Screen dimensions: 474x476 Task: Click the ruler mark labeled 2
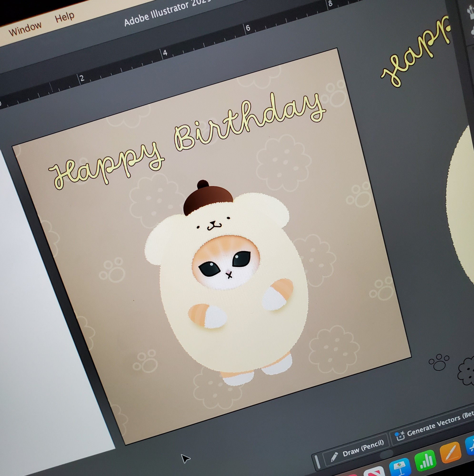[x=82, y=78]
